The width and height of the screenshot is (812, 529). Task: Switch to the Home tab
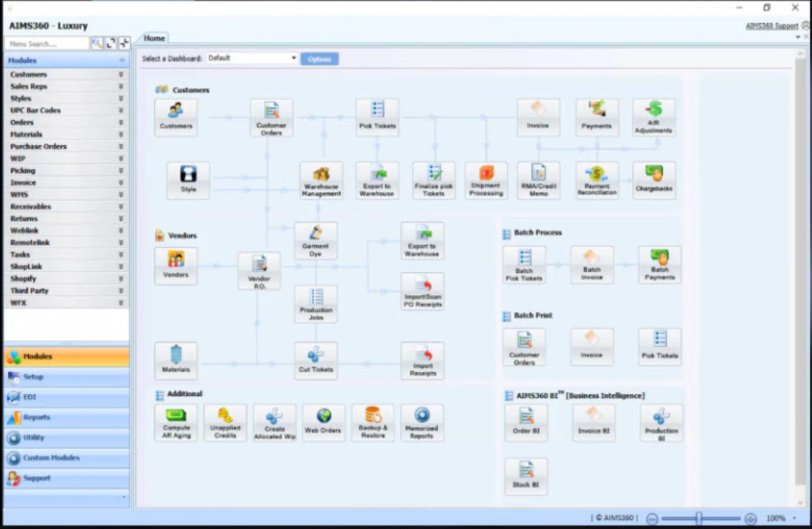pyautogui.click(x=154, y=38)
